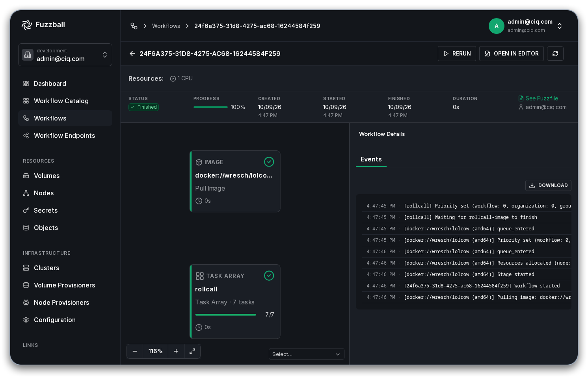Click the Volumes drive icon
Image resolution: width=588 pixels, height=378 pixels.
tap(26, 176)
